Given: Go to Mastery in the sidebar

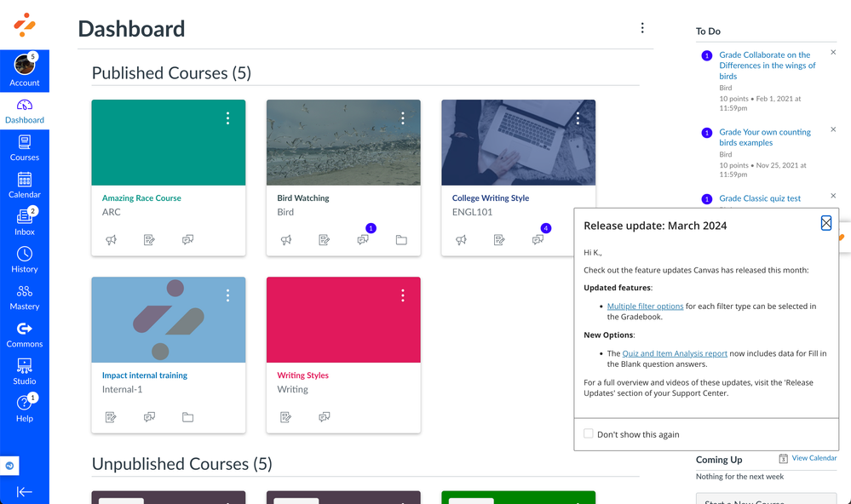Looking at the screenshot, I should click(25, 297).
